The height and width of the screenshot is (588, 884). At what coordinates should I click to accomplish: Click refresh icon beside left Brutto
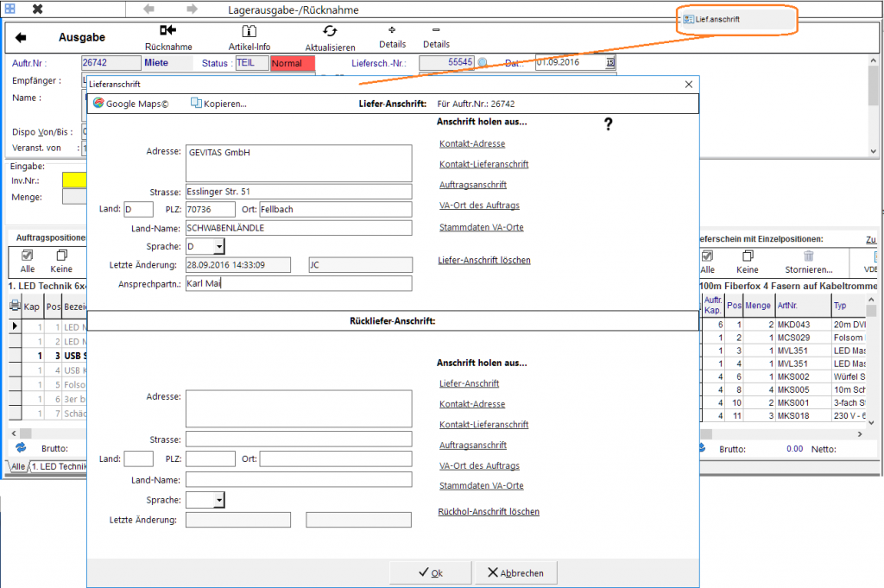[21, 447]
